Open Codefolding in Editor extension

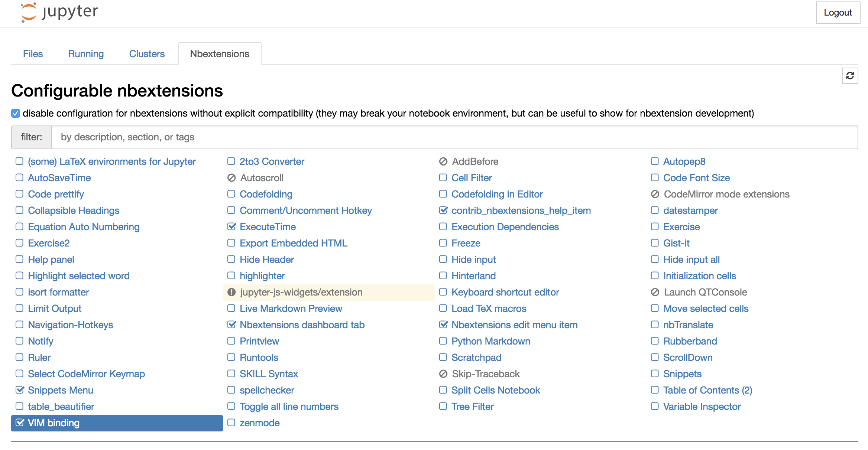[497, 194]
